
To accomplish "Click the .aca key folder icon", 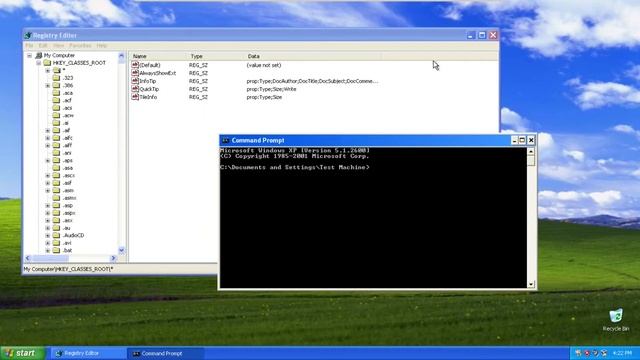I will pos(56,93).
